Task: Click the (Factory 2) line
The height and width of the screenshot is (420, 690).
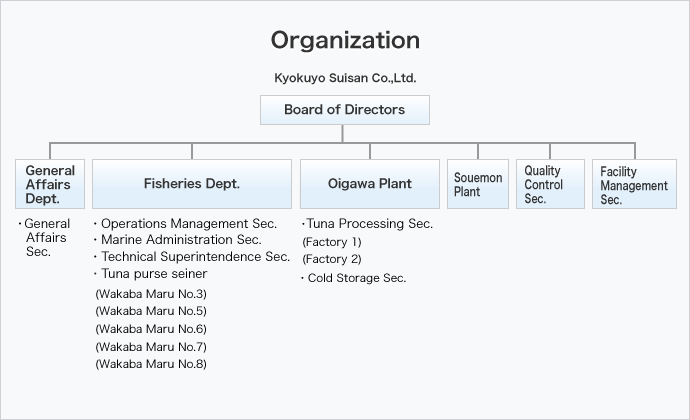Action: [x=332, y=259]
